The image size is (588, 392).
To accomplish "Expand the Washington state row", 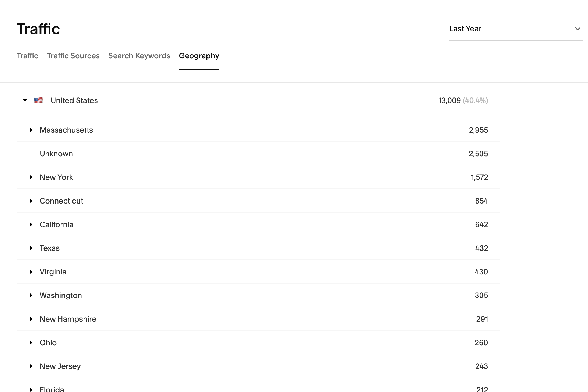I will click(31, 296).
